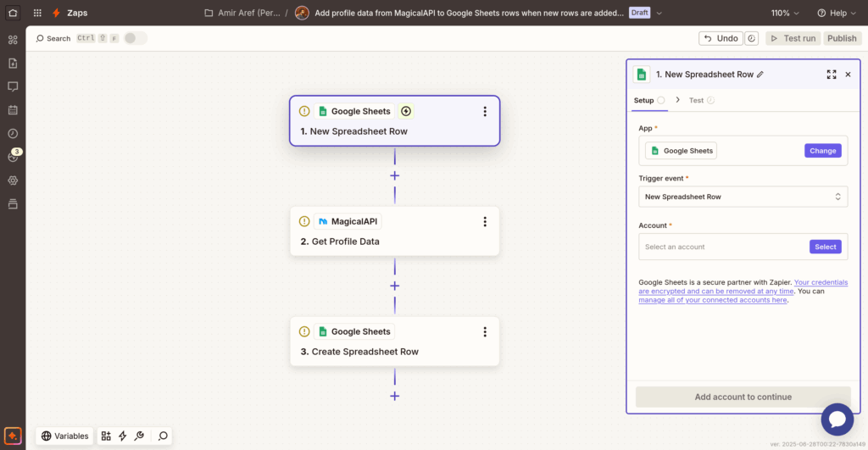Open the stacked layers icon in the sidebar
The height and width of the screenshot is (450, 868).
pos(13,203)
